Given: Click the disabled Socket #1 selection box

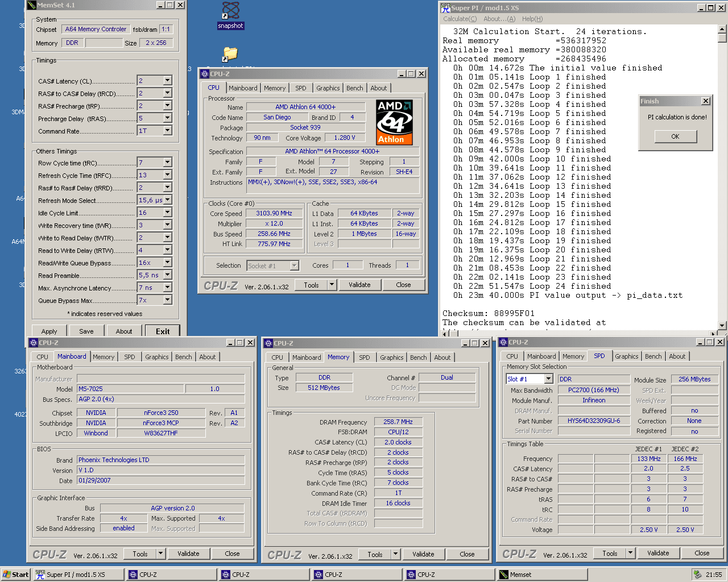Looking at the screenshot, I should 273,265.
